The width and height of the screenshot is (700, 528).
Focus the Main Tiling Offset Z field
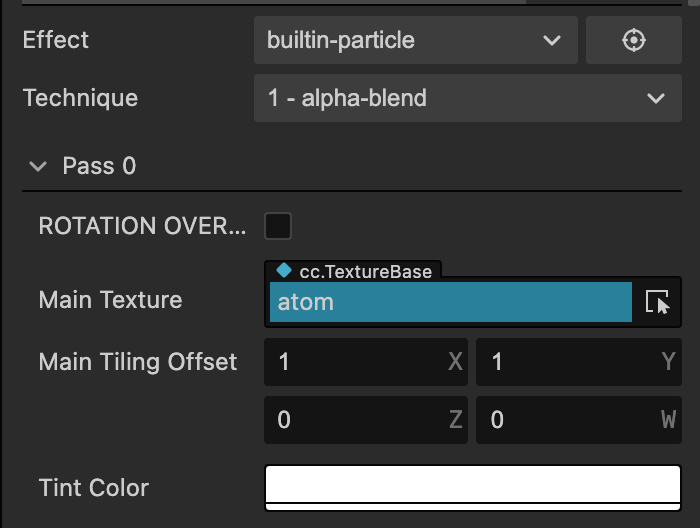(365, 420)
